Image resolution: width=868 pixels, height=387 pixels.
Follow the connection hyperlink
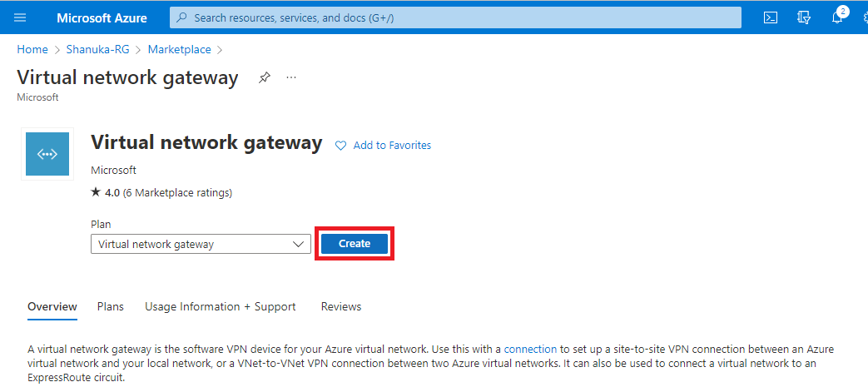coord(530,350)
